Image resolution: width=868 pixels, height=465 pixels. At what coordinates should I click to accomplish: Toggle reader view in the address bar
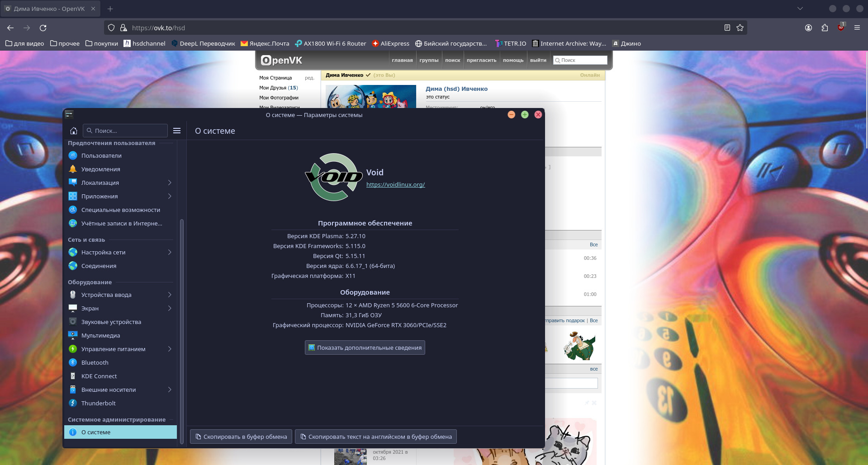point(727,28)
